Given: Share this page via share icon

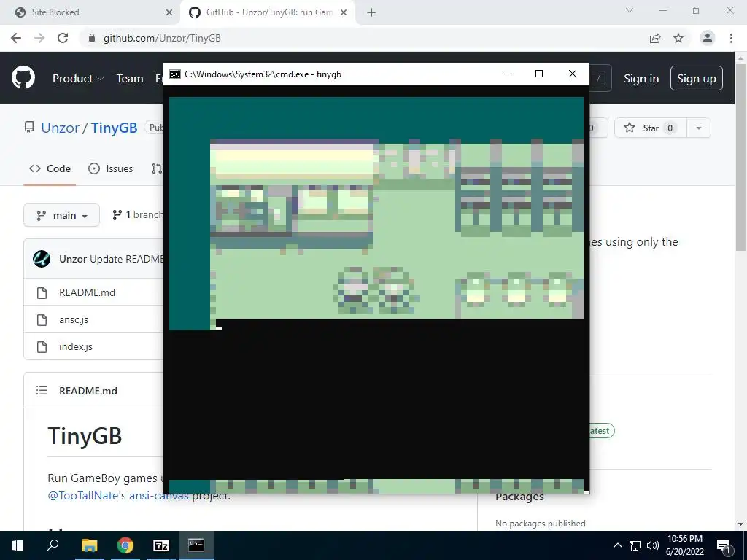Looking at the screenshot, I should 655,38.
